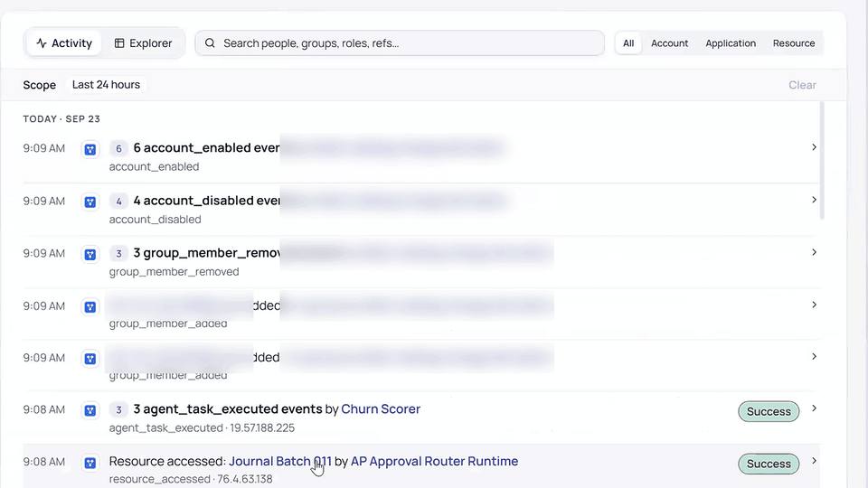Open the Churn Scorer link
The width and height of the screenshot is (868, 488).
click(381, 408)
